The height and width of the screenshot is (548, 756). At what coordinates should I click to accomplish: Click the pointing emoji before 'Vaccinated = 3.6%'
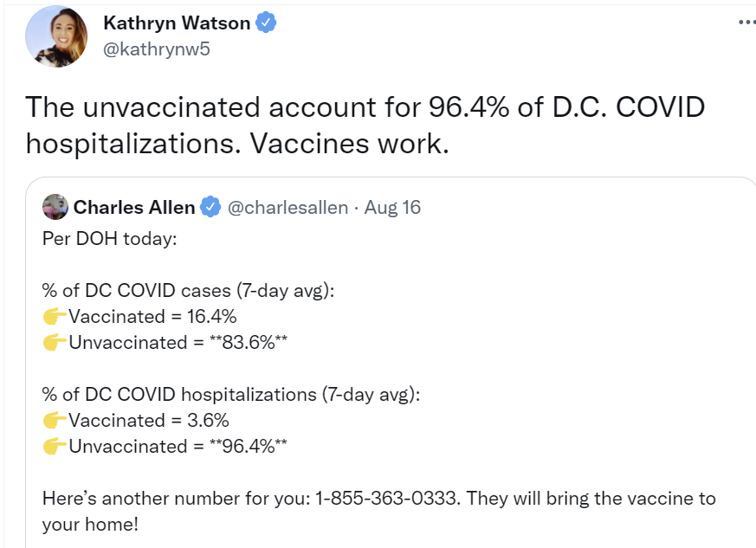55,421
